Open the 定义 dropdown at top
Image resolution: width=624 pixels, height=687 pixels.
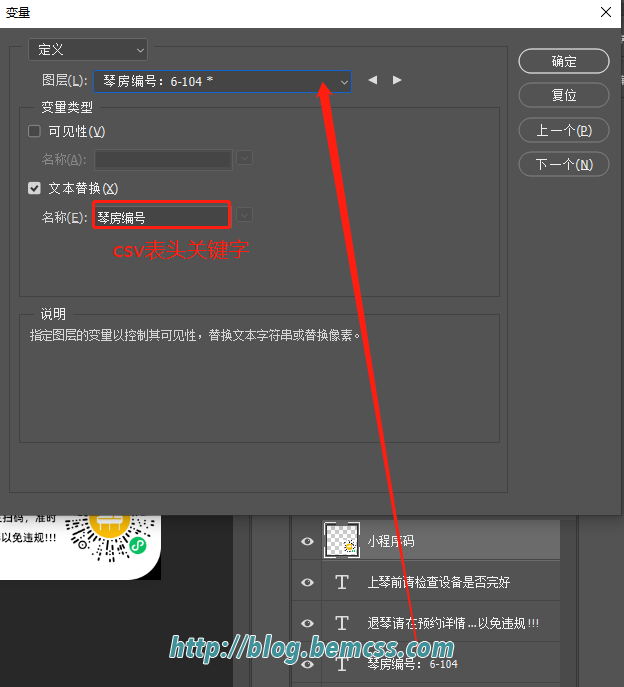coord(88,50)
